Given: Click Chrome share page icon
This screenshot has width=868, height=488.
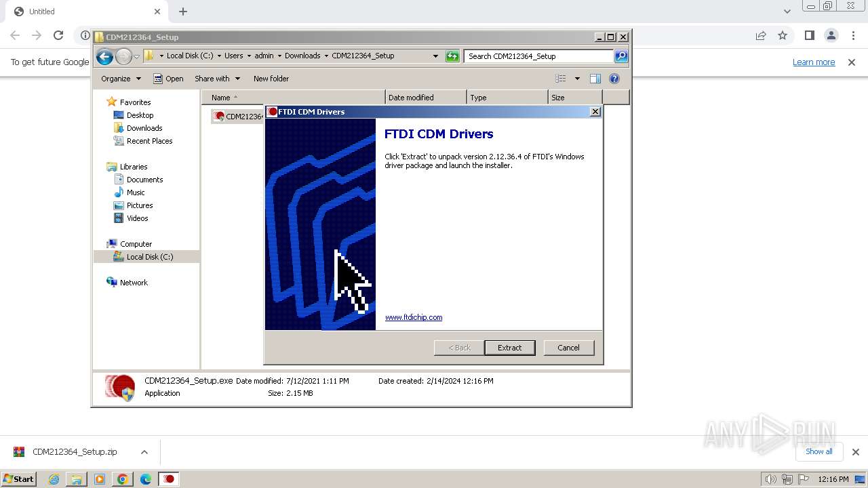Looking at the screenshot, I should 761,35.
